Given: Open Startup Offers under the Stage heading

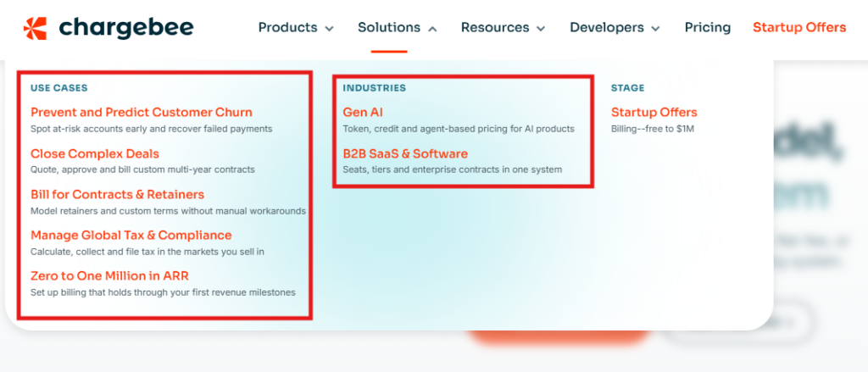Looking at the screenshot, I should pyautogui.click(x=654, y=113).
